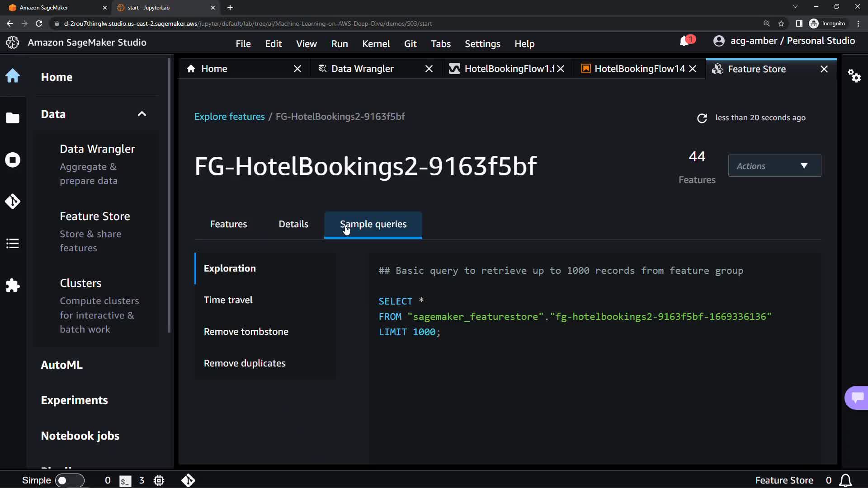Open the file browser folder icon

click(x=13, y=118)
